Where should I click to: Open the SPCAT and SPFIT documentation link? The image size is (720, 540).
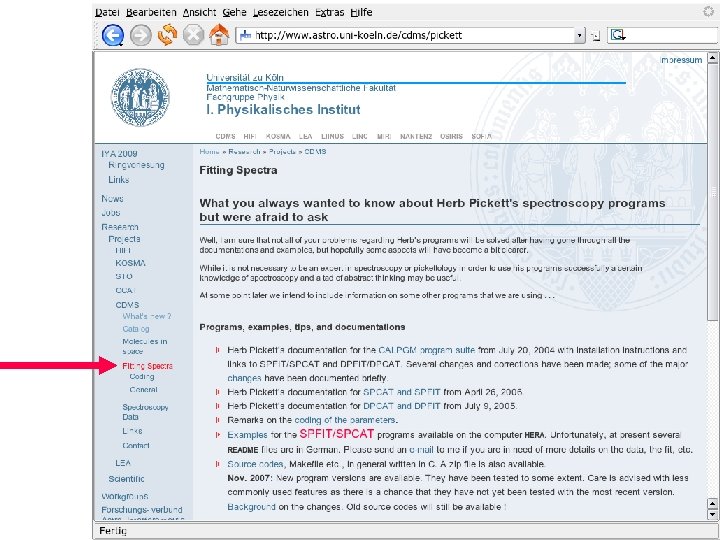tap(401, 392)
